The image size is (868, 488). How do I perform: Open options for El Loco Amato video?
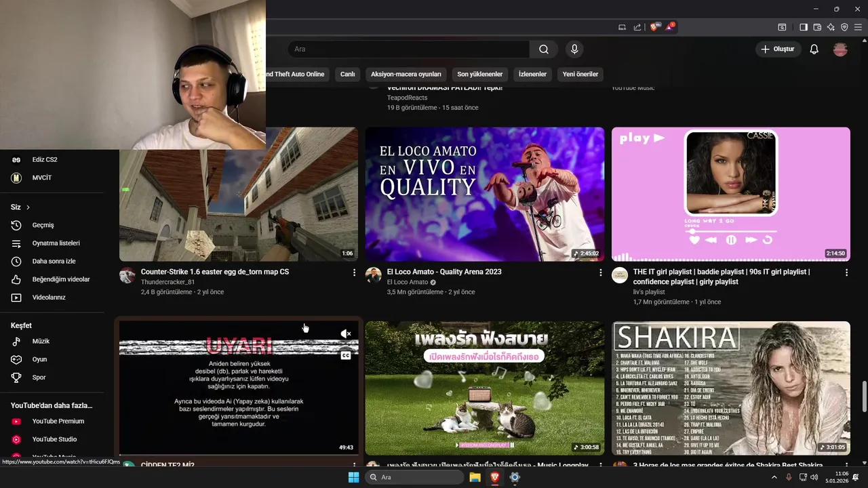(600, 272)
